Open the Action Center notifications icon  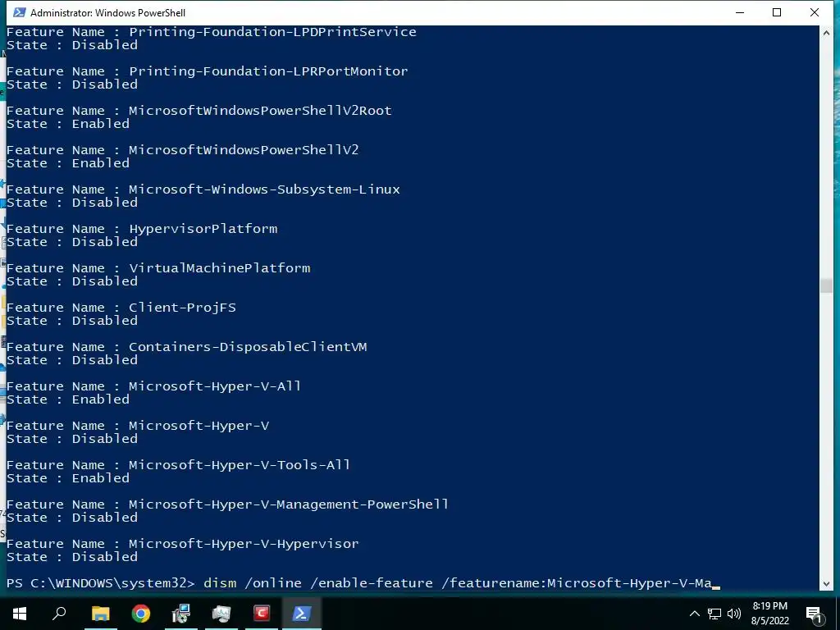coord(814,614)
